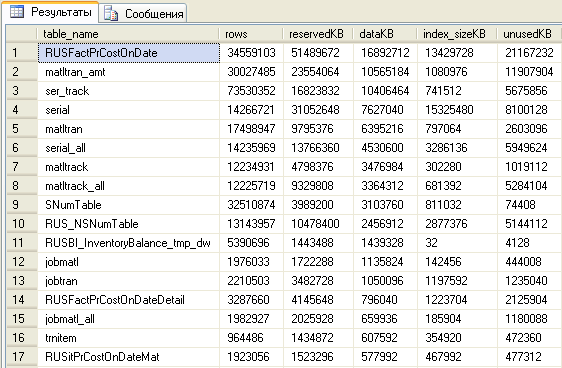Image resolution: width=562 pixels, height=368 pixels.
Task: Click the results grid icon on Результаты tab
Action: click(16, 12)
